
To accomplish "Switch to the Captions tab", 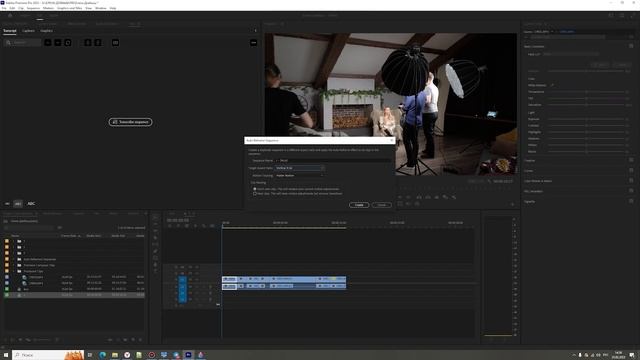I will tap(28, 31).
